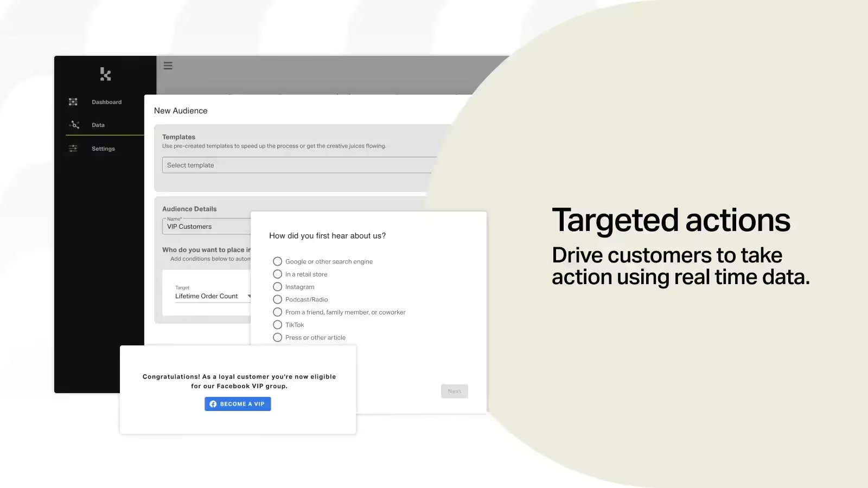Click the Next button in the survey
Image resolution: width=868 pixels, height=488 pixels.
coord(455,391)
